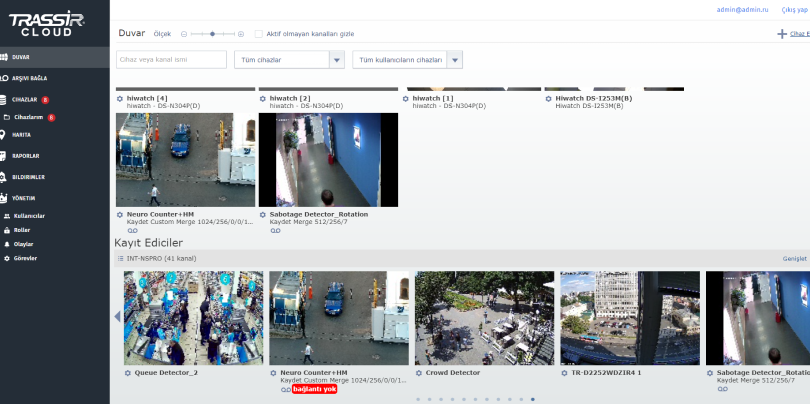
Task: Open settings gear for Hiwatch DS-I253M(B)
Action: [549, 98]
